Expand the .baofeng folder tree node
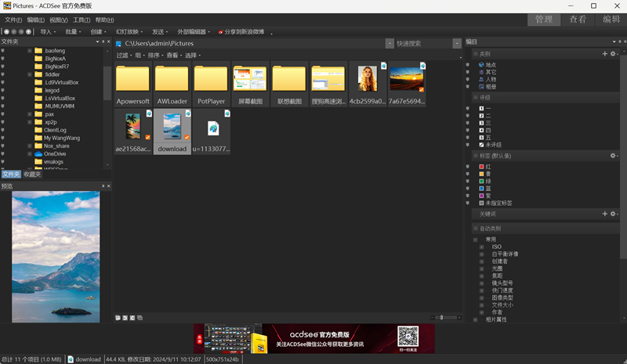This screenshot has height=364, width=627. tap(30, 51)
